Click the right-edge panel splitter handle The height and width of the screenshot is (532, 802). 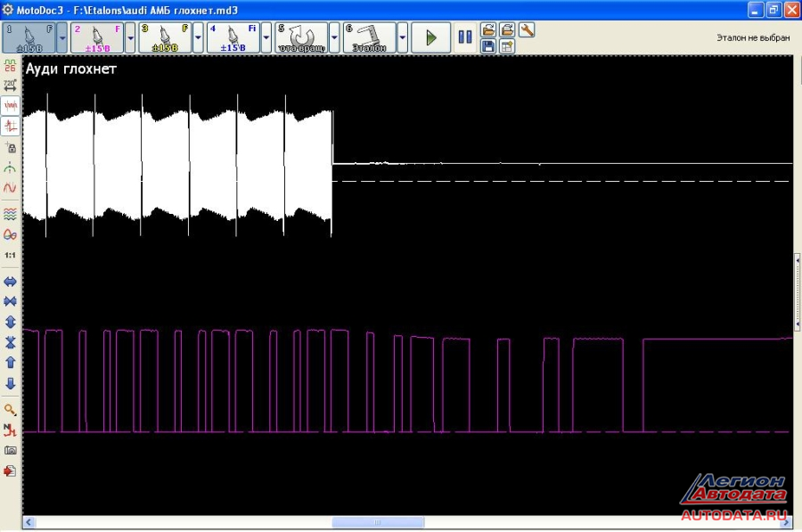[x=798, y=291]
